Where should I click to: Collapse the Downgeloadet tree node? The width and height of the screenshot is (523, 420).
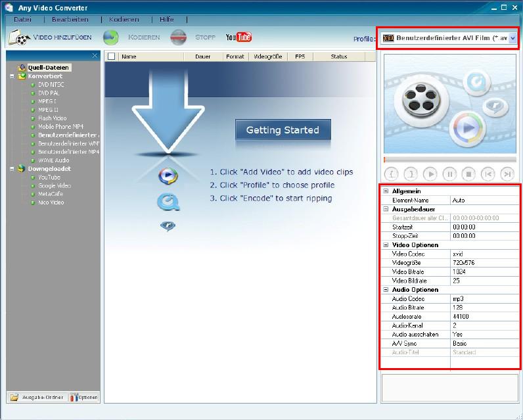click(x=12, y=168)
